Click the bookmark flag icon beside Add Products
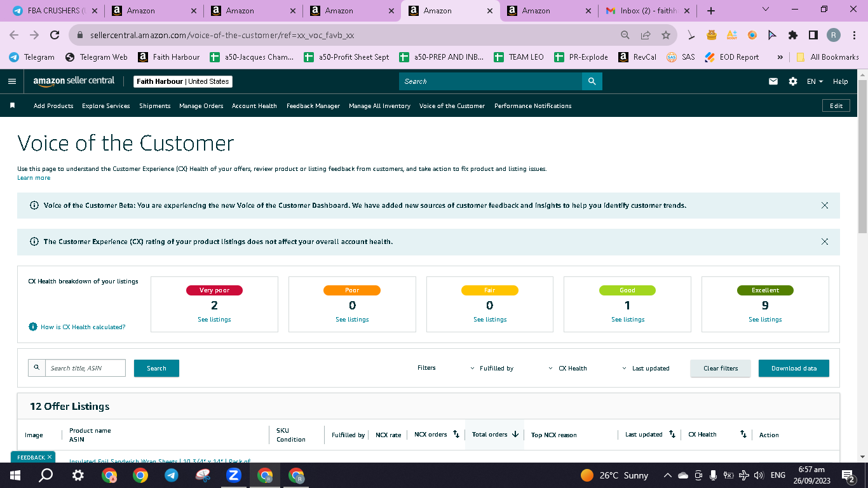Image resolution: width=868 pixels, height=488 pixels. pyautogui.click(x=12, y=105)
